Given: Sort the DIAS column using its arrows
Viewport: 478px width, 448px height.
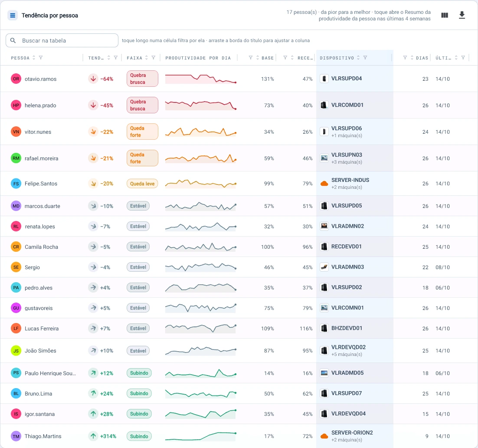Looking at the screenshot, I should tap(412, 58).
